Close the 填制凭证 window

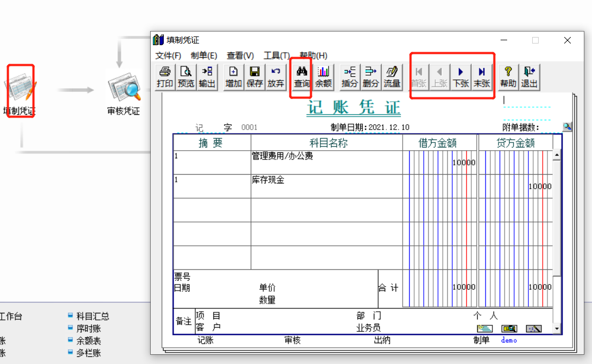pyautogui.click(x=567, y=40)
